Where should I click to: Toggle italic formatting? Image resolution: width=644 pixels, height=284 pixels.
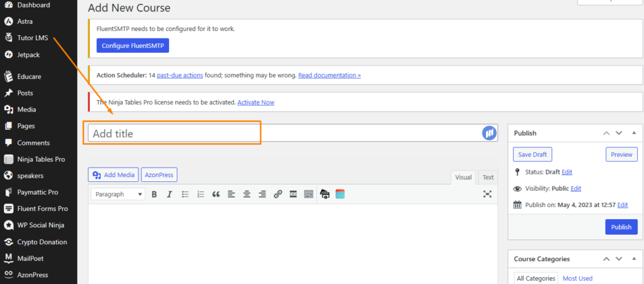(169, 195)
